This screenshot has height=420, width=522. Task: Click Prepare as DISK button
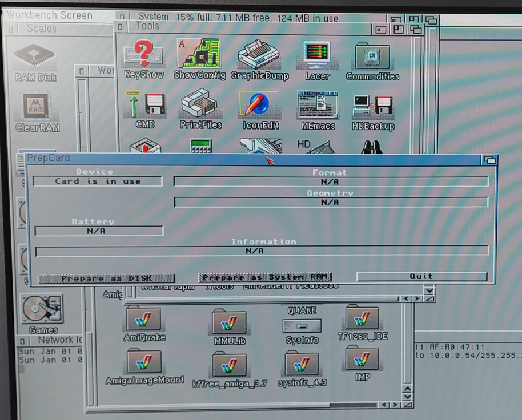coord(107,278)
